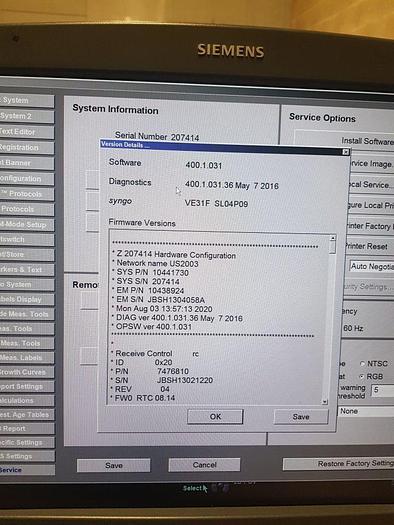394x525 pixels.
Task: Click 'EM S/N JBSH1304058A' line
Action: [160, 300]
